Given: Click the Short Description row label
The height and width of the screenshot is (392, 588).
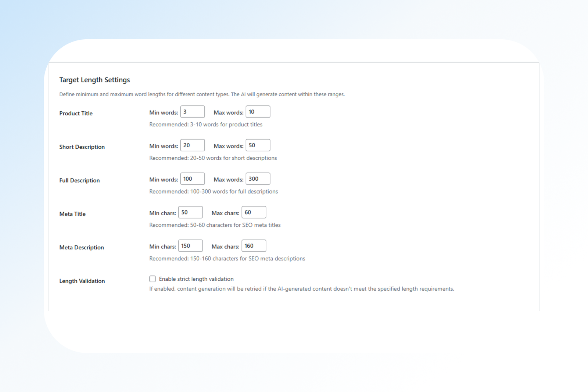Looking at the screenshot, I should tap(82, 147).
